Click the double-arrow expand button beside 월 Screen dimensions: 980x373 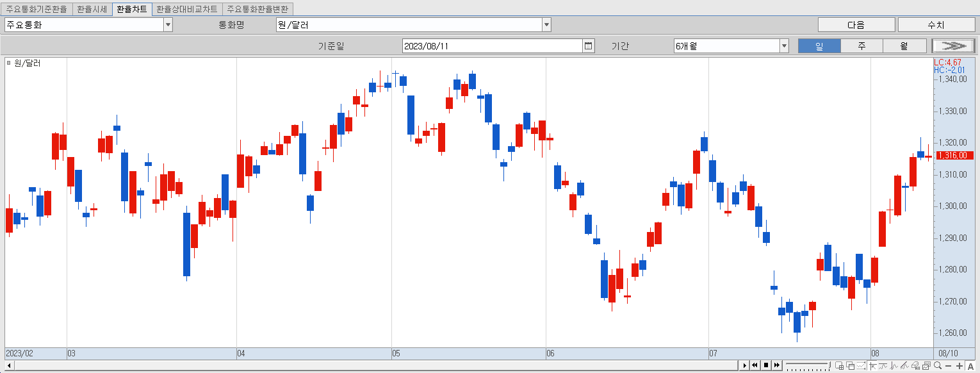point(954,46)
